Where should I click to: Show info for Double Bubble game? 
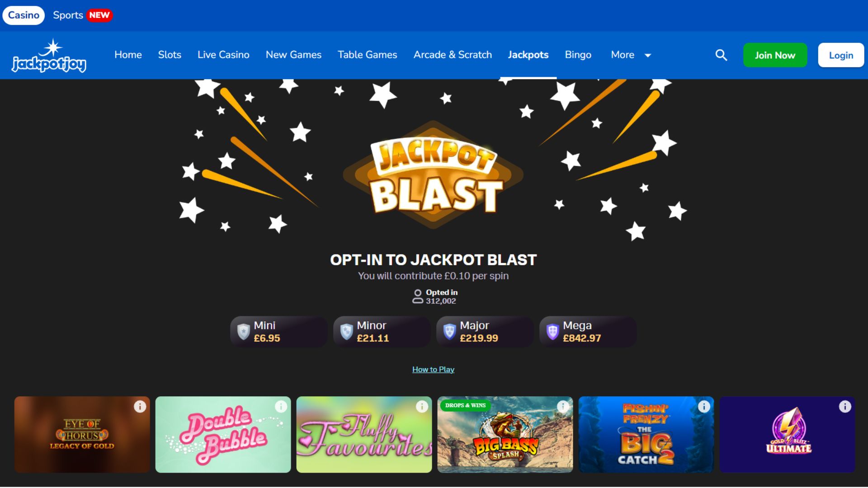pyautogui.click(x=281, y=407)
